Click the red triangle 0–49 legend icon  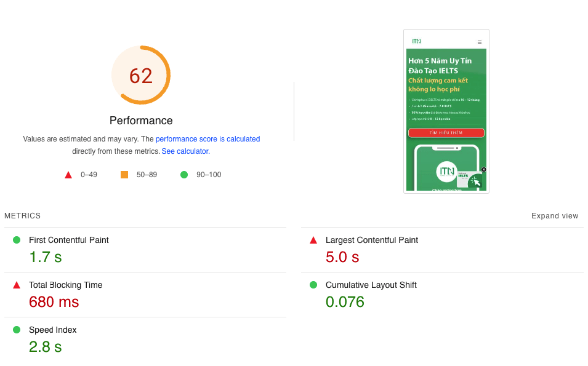tap(68, 175)
